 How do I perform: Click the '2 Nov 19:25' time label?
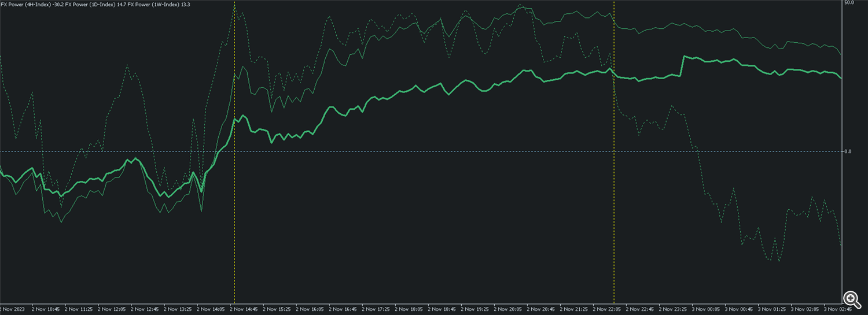click(x=475, y=309)
